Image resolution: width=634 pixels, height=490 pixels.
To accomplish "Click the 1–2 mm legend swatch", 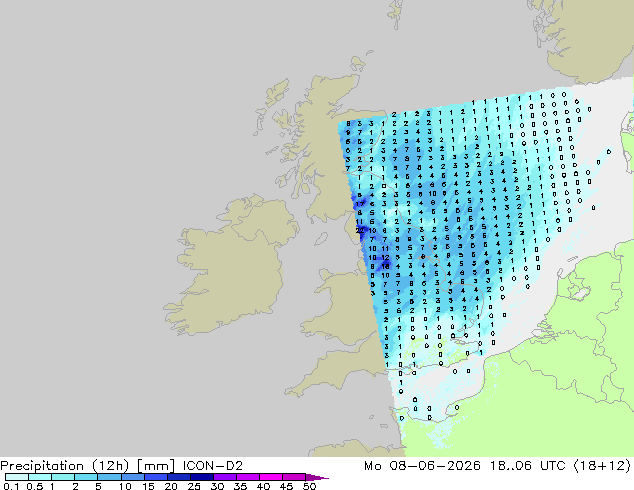I will (x=63, y=477).
